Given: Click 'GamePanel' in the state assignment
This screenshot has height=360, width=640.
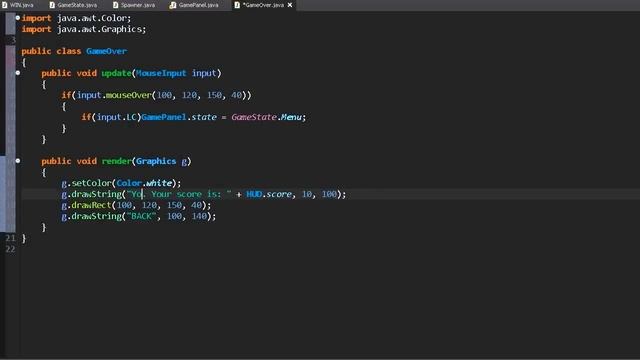Looking at the screenshot, I should pyautogui.click(x=164, y=117).
